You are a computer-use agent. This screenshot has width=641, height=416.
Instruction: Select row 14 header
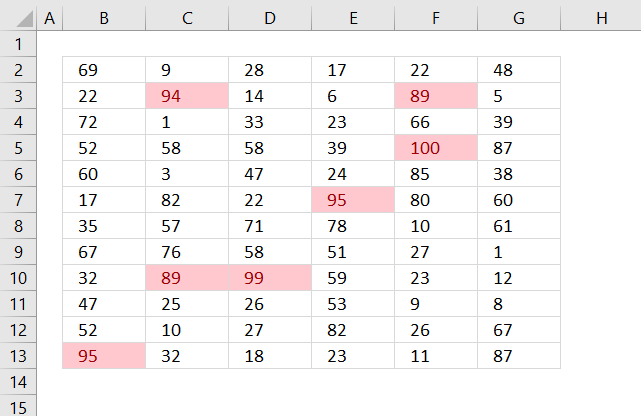click(x=18, y=382)
